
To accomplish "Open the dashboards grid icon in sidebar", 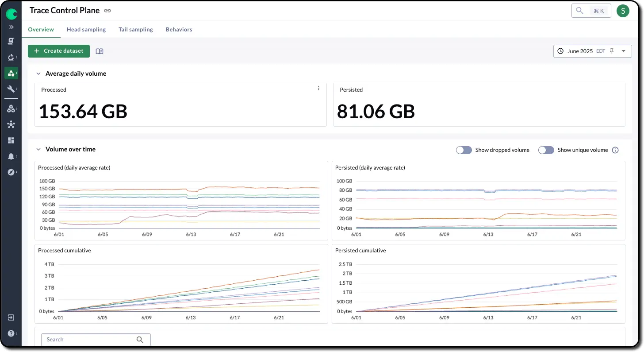I will (11, 140).
